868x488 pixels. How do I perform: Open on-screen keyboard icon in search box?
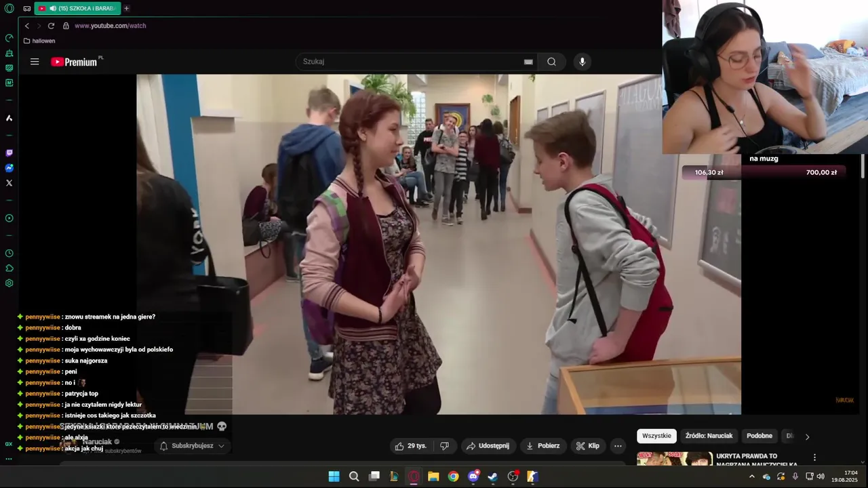(528, 62)
